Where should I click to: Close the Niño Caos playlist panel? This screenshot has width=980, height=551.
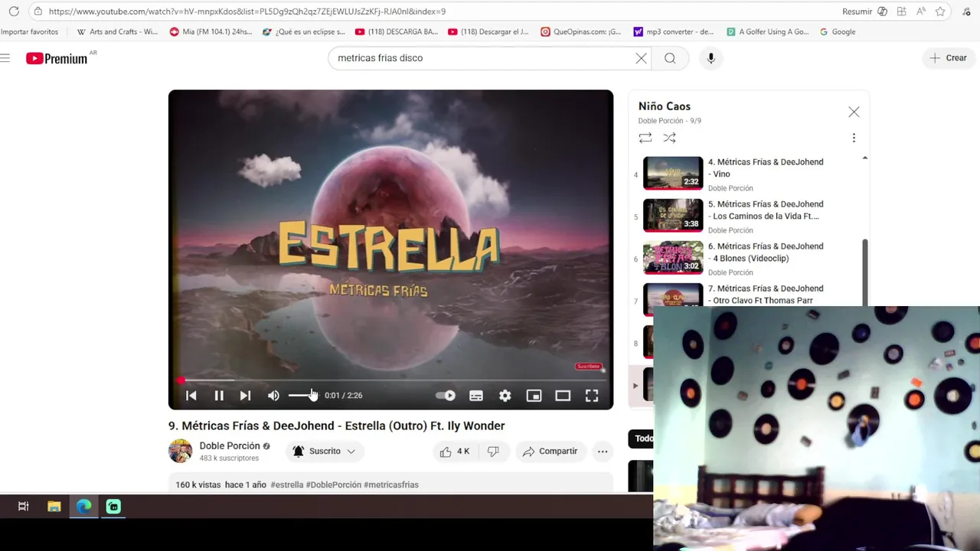click(854, 112)
